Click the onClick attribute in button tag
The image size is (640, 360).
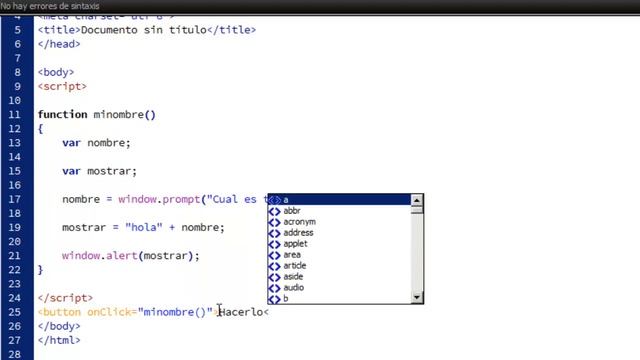pos(109,312)
